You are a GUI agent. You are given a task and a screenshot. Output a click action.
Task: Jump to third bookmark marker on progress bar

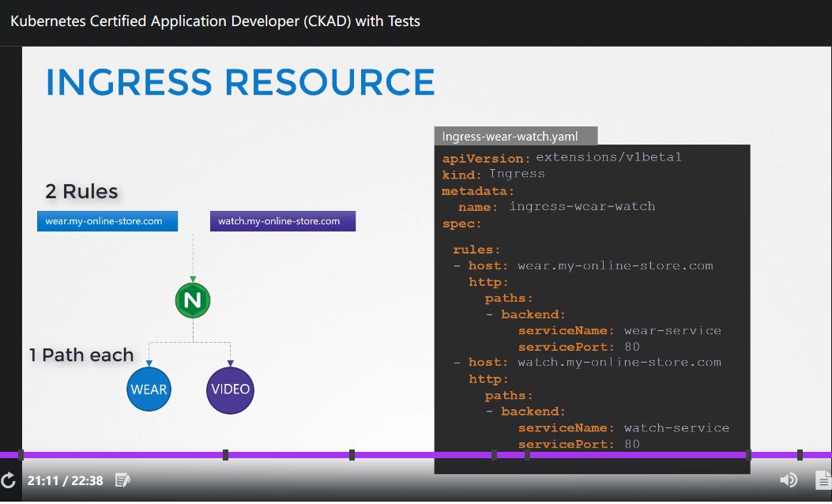(x=352, y=455)
